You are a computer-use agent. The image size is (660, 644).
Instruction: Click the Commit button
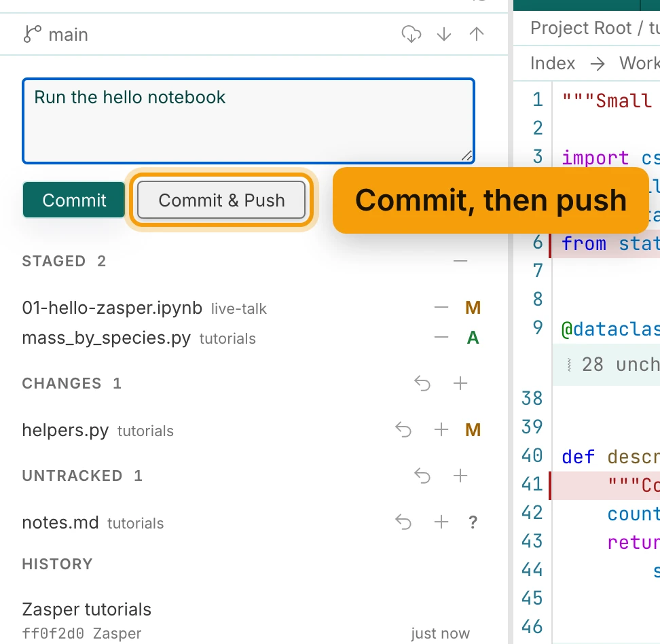click(x=74, y=200)
